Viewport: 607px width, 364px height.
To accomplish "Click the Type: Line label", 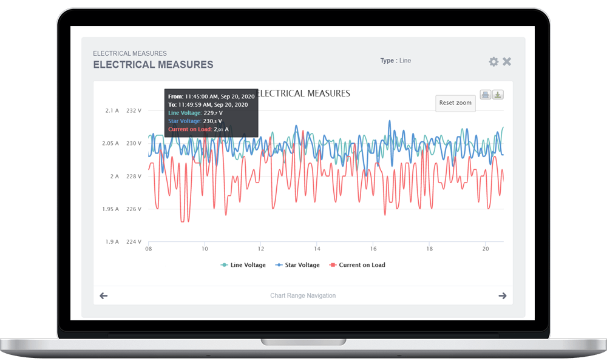I will (395, 61).
